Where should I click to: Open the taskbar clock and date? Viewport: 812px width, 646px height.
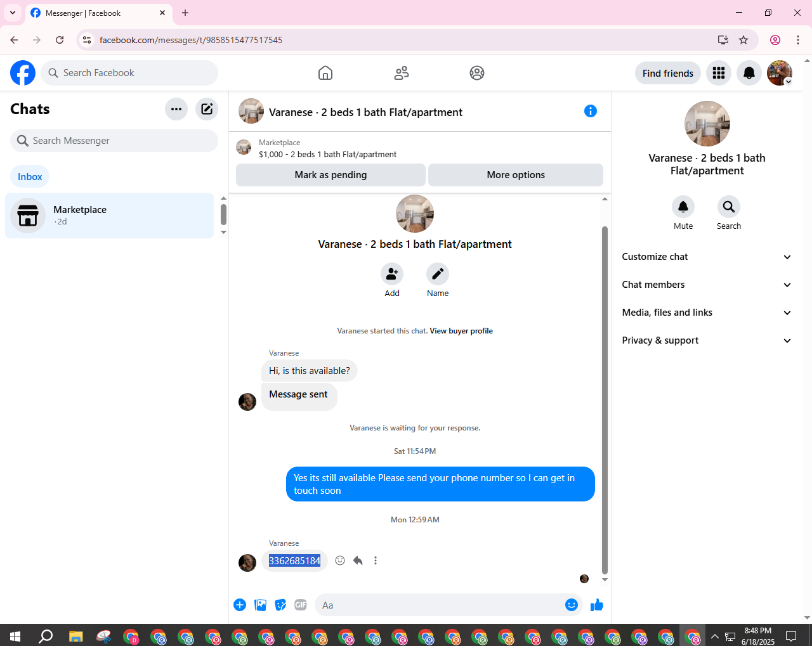758,636
